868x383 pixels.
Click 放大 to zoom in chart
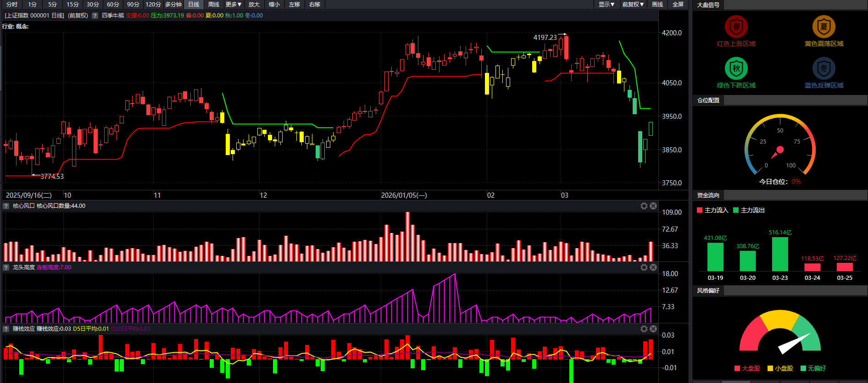click(x=254, y=5)
